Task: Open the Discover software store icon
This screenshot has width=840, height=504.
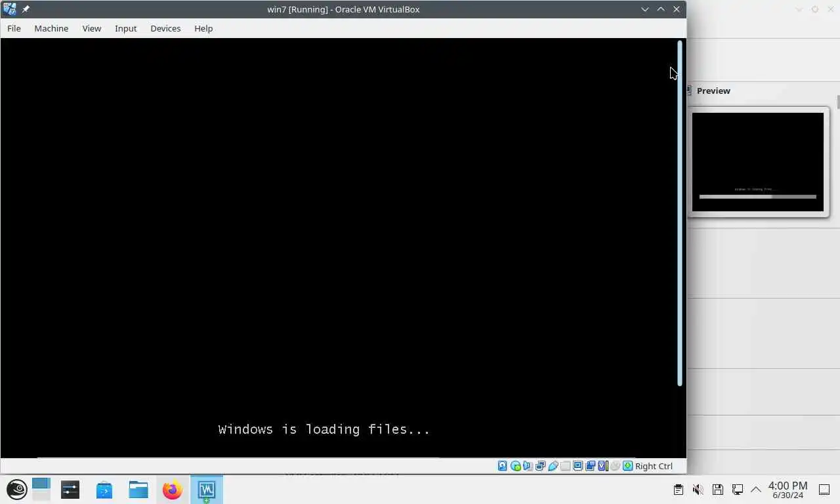Action: (104, 490)
